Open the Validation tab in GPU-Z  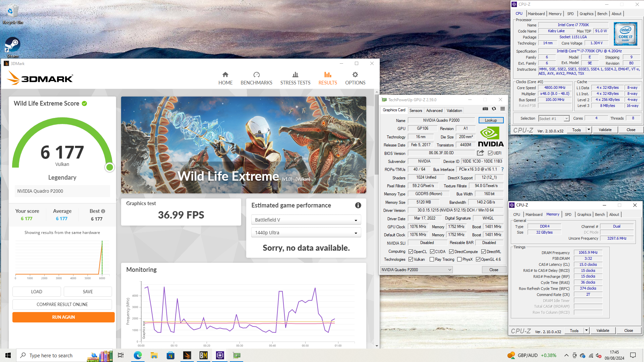[x=454, y=110]
